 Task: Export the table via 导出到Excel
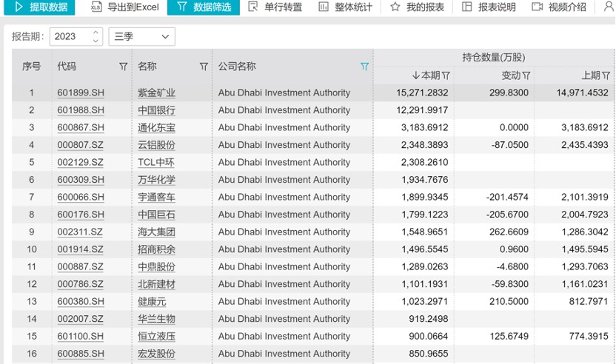pos(124,7)
